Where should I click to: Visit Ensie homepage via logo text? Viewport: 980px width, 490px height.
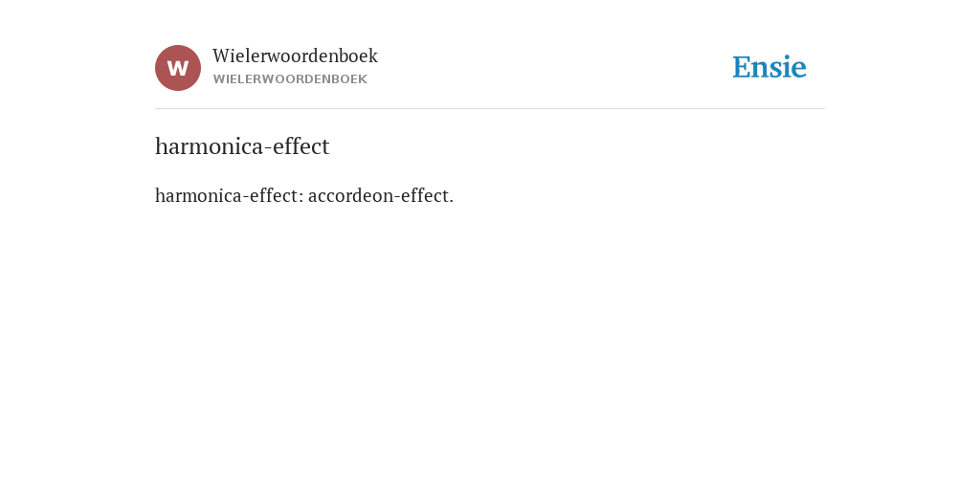pos(769,67)
